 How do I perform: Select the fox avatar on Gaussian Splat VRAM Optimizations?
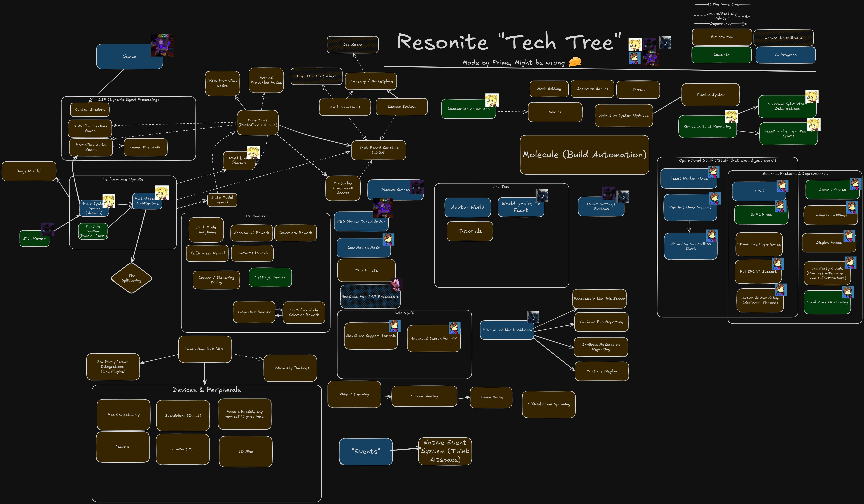(812, 97)
